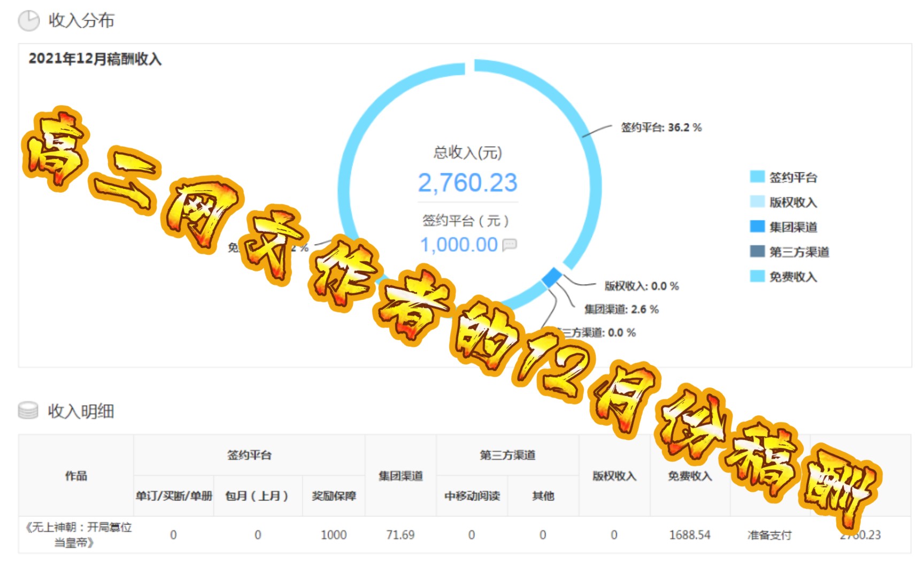Click the 中移动阅读 column header

click(x=472, y=496)
